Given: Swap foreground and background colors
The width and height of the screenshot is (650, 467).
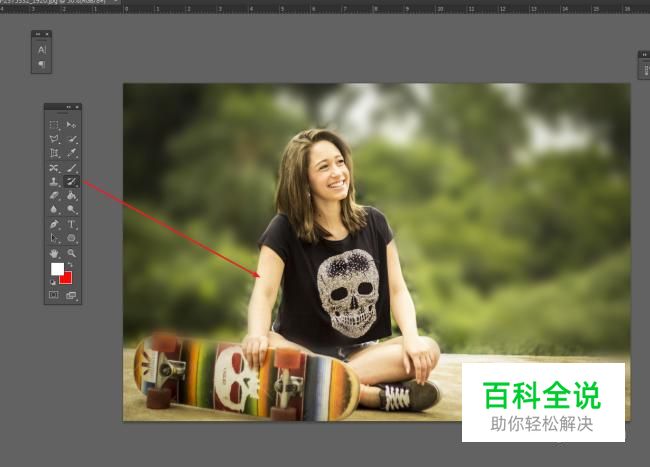Looking at the screenshot, I should pyautogui.click(x=70, y=264).
